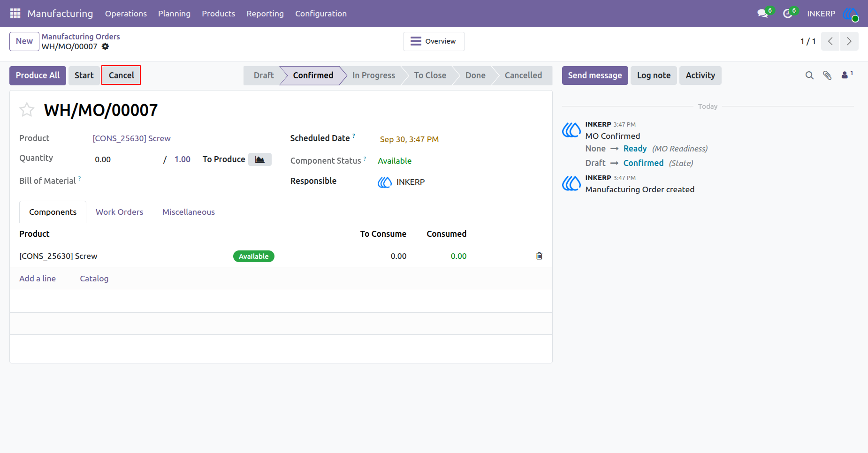Viewport: 868px width, 453px height.
Task: Open the conversations messages icon
Action: pos(763,14)
